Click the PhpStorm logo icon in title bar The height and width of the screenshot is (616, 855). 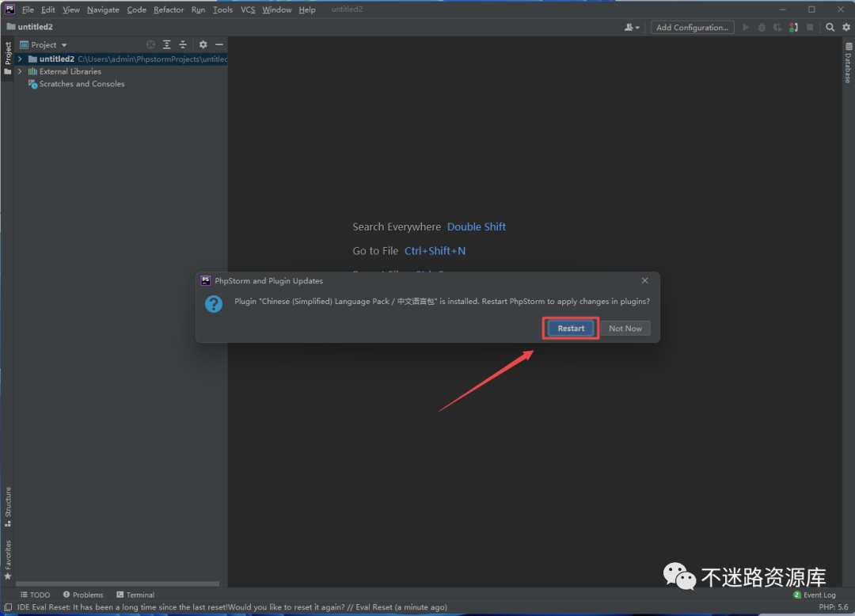click(9, 10)
